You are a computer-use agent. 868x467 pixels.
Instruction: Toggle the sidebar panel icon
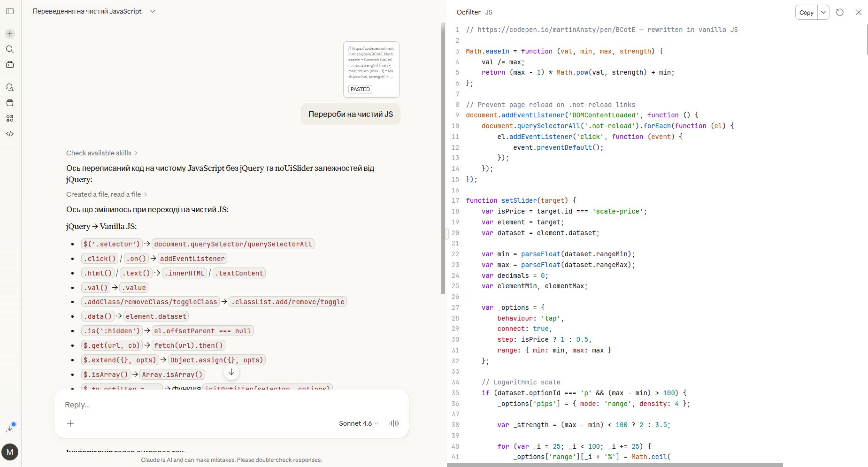[10, 11]
